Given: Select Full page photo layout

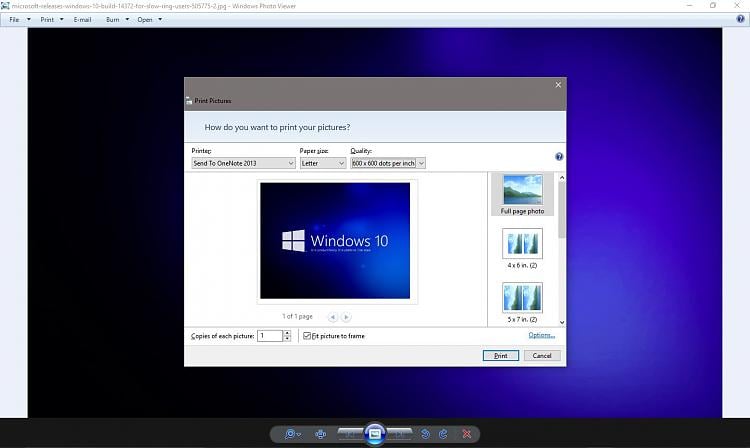Looking at the screenshot, I should [x=522, y=195].
